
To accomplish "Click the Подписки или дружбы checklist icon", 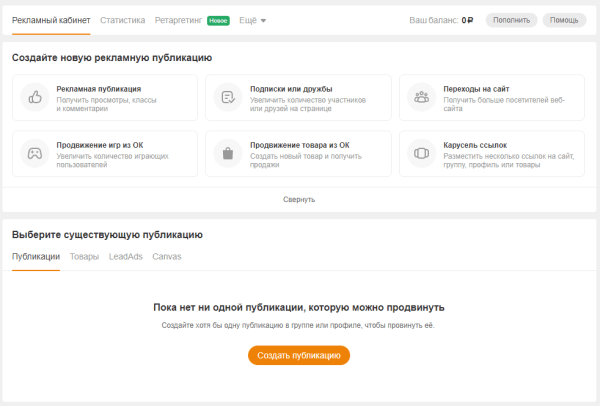I will pyautogui.click(x=229, y=98).
